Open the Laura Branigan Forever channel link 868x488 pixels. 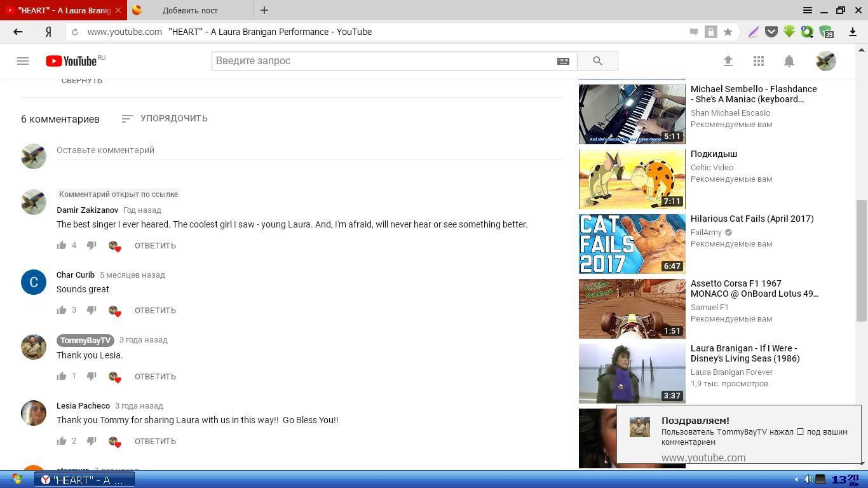click(x=731, y=372)
